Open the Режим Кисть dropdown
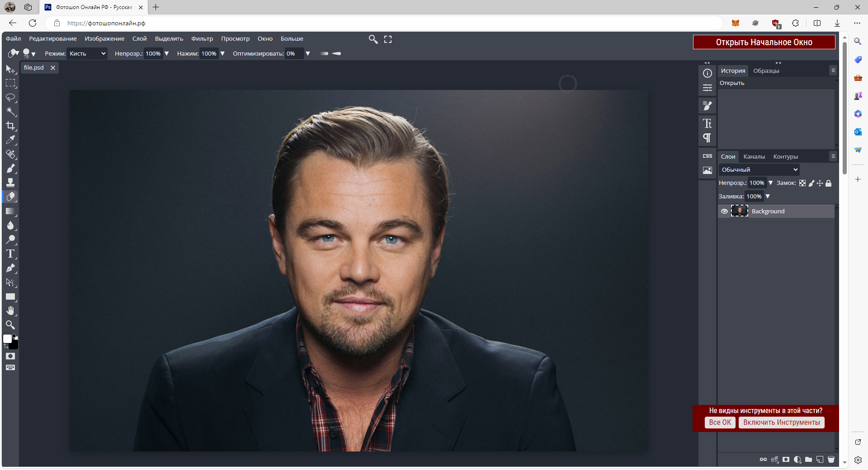The height and width of the screenshot is (470, 868). pyautogui.click(x=87, y=53)
